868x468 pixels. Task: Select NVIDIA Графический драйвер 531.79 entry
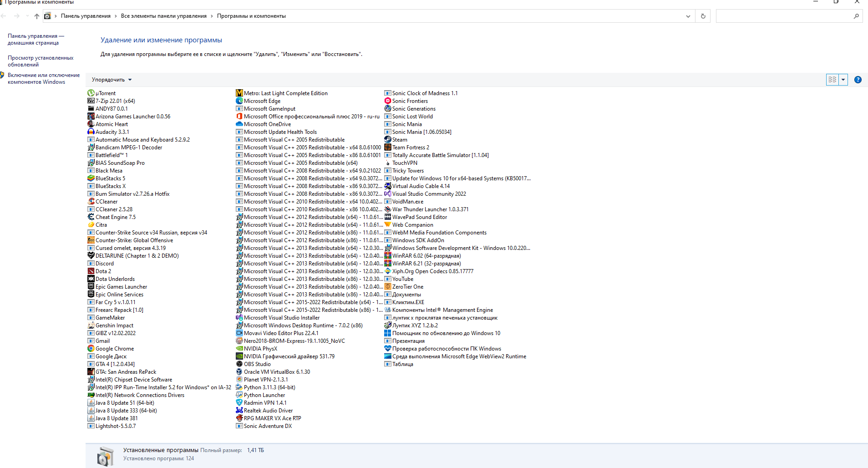[x=285, y=356]
